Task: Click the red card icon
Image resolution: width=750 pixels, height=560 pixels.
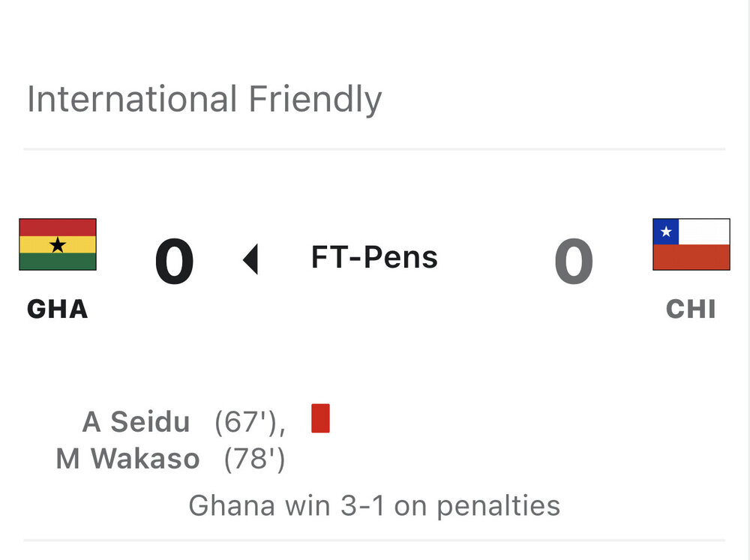Action: [x=320, y=418]
